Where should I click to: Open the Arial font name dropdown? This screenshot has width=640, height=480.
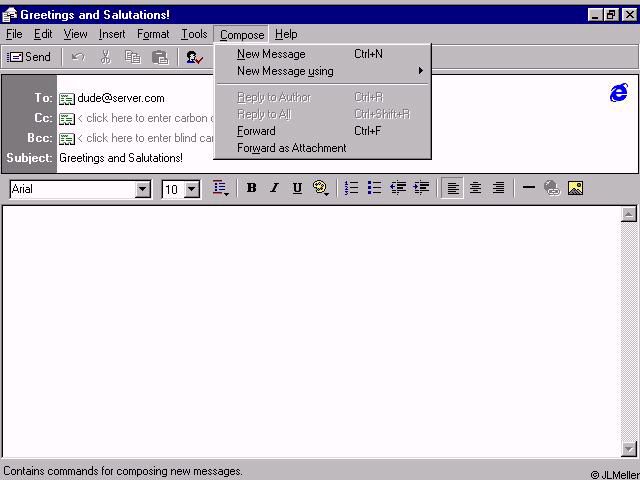tap(142, 189)
